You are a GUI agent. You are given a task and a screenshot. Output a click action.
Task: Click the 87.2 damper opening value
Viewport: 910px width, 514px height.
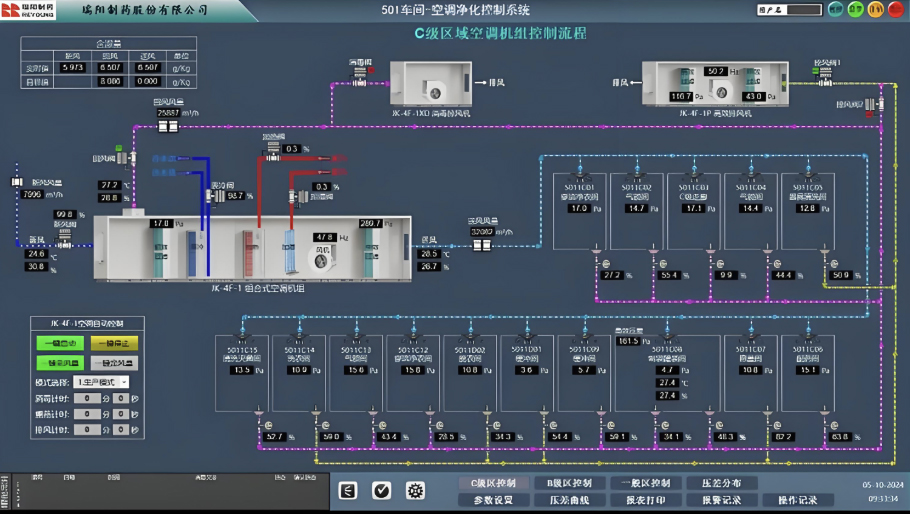click(x=783, y=437)
